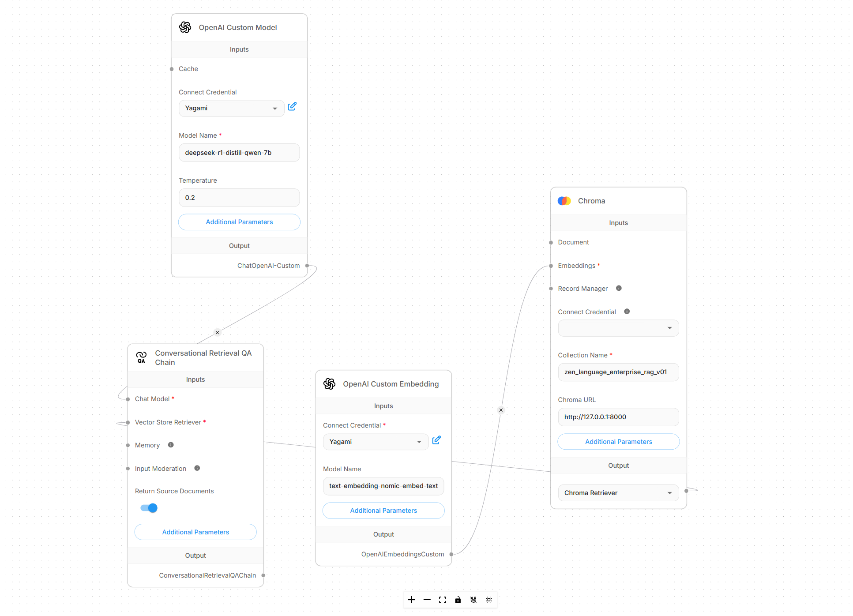Click the ChatOpenAI-Custom output label
The height and width of the screenshot is (616, 853).
pyautogui.click(x=268, y=266)
